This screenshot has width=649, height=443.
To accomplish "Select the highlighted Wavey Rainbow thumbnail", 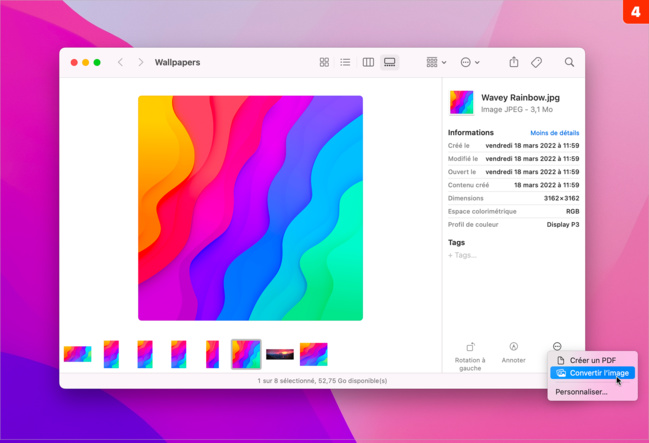I will click(x=246, y=354).
